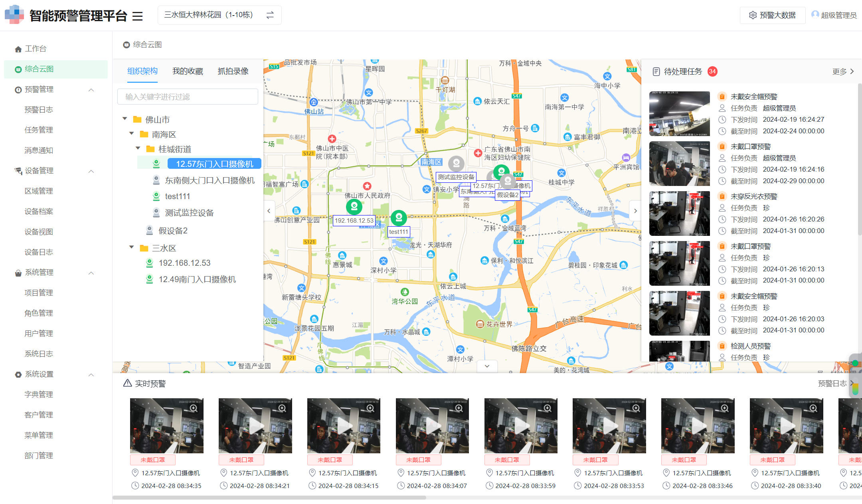The width and height of the screenshot is (862, 504).
Task: Collapse 系统管理 menu group
Action: coord(91,273)
